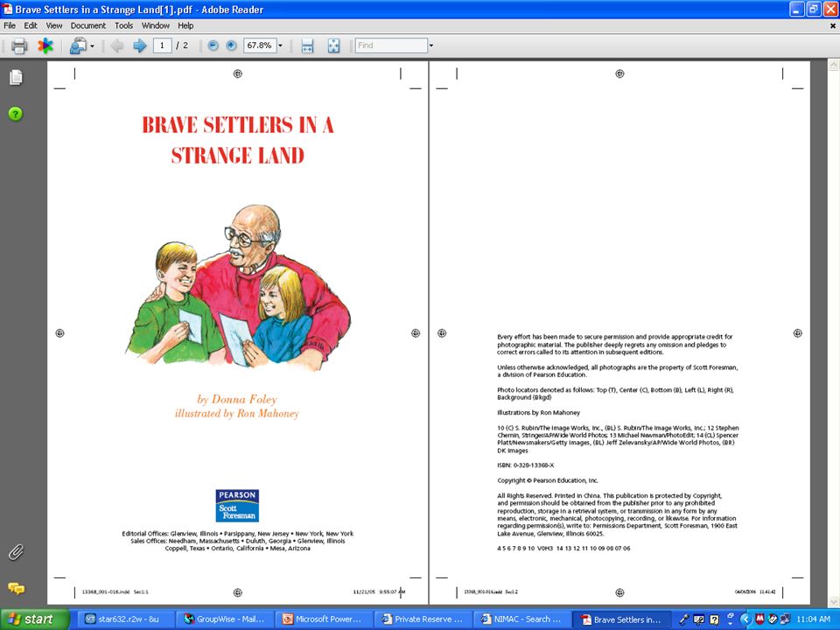Go to previous page arrow
The height and width of the screenshot is (630, 840).
[x=116, y=46]
